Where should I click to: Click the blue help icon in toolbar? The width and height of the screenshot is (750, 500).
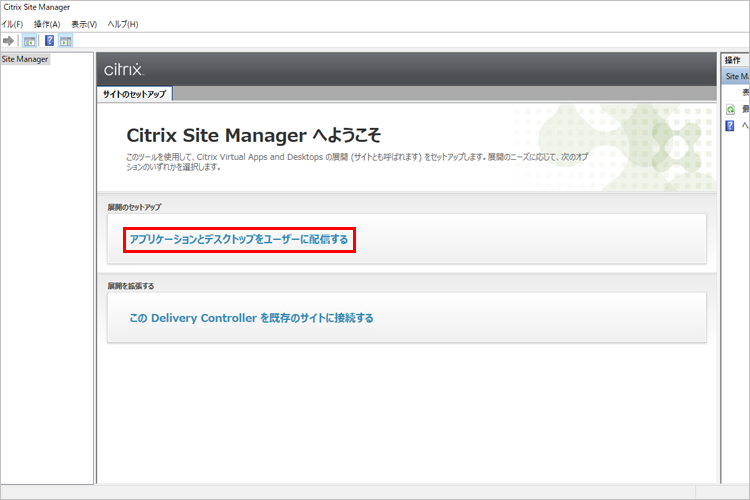48,41
